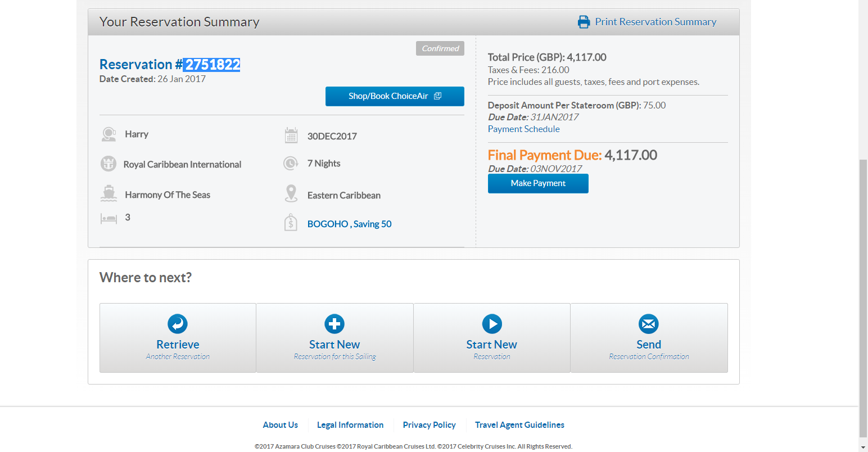Click the external window icon on Shop/Book ChoiceAir
Screen dimensions: 868x452
438,96
